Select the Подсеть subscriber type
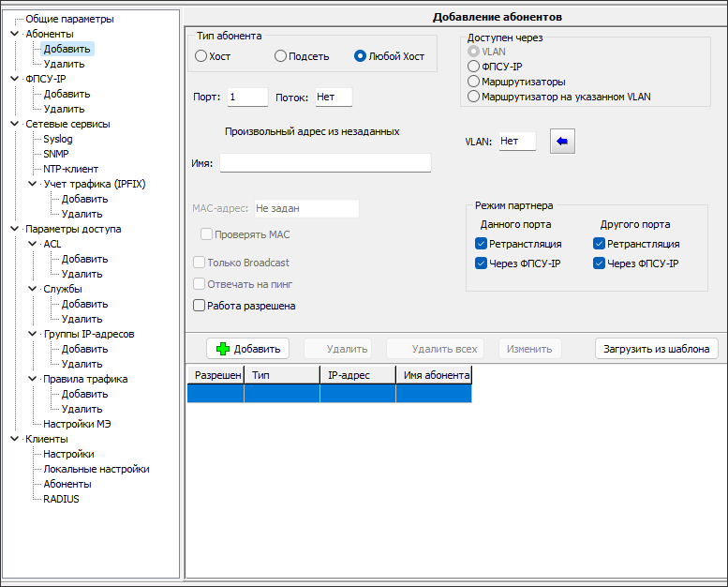Screen dimensions: 728x587 point(280,56)
